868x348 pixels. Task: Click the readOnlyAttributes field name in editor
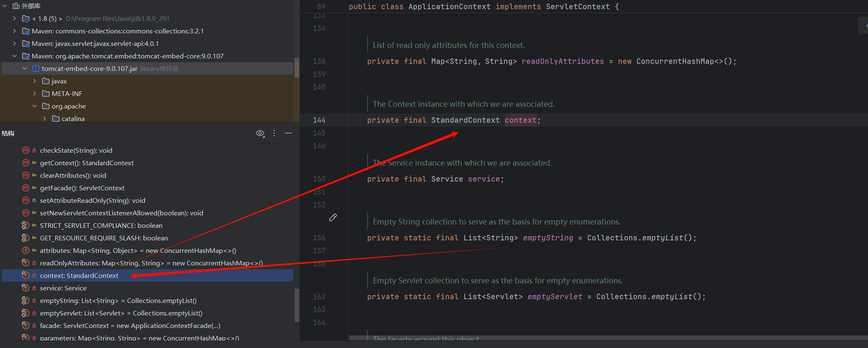[x=563, y=61]
